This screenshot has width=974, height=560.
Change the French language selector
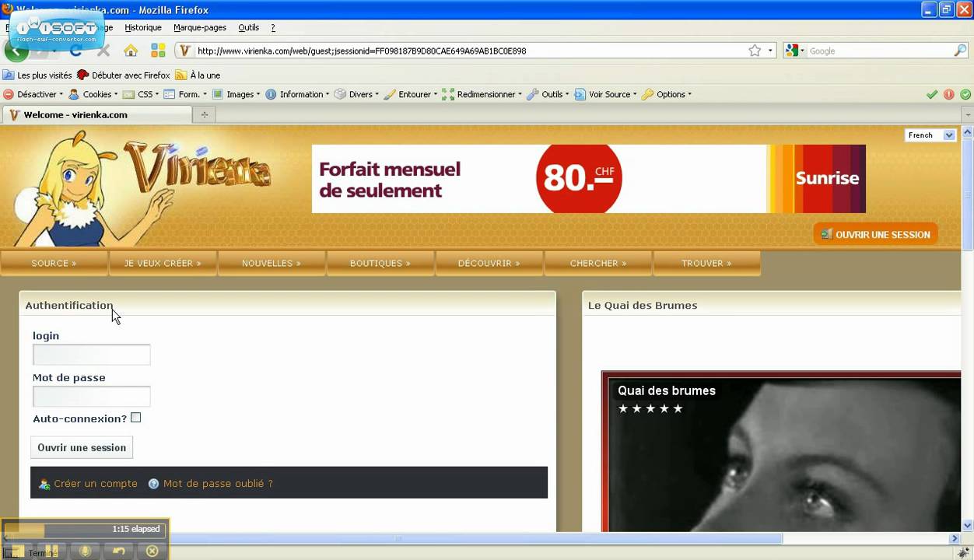930,135
